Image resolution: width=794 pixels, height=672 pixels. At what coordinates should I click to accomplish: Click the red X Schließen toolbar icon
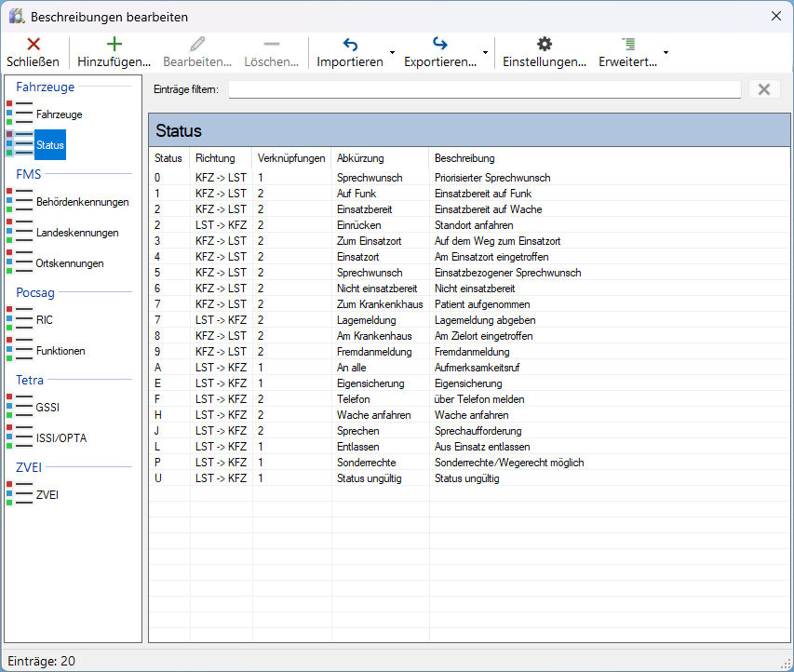[x=34, y=44]
